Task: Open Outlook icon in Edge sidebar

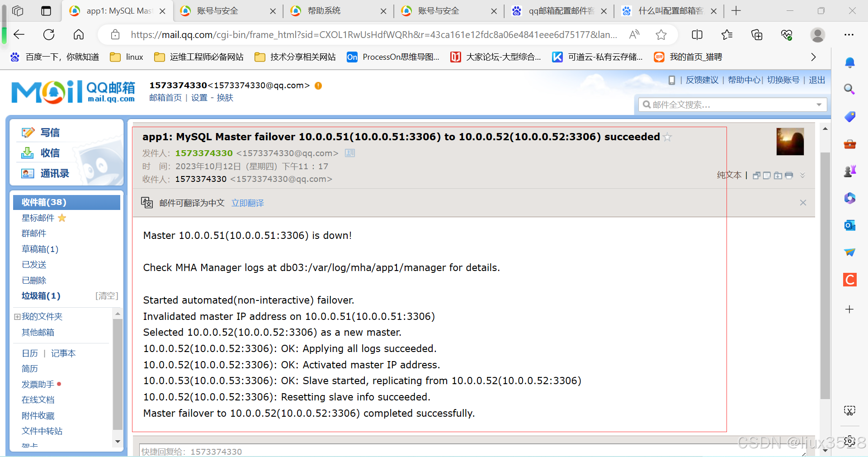Action: 850,225
